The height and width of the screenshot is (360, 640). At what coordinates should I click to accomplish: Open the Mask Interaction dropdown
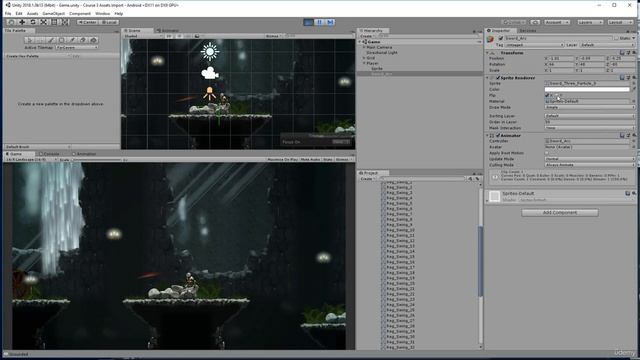coord(590,128)
